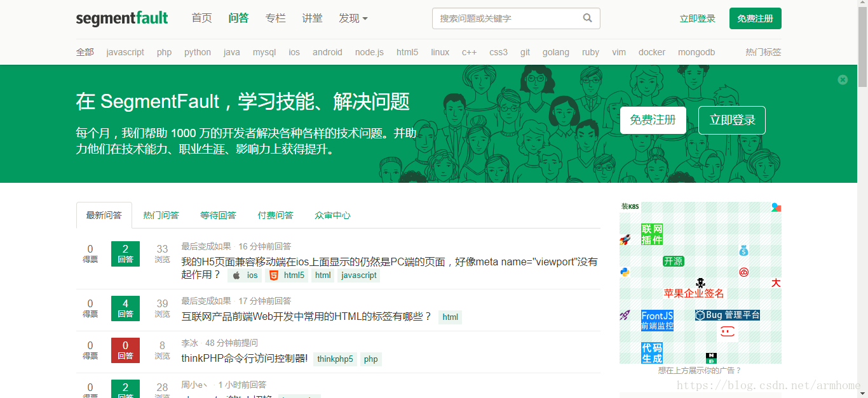Open the 代码生成 blue ad tile
The height and width of the screenshot is (398, 868).
coord(652,353)
